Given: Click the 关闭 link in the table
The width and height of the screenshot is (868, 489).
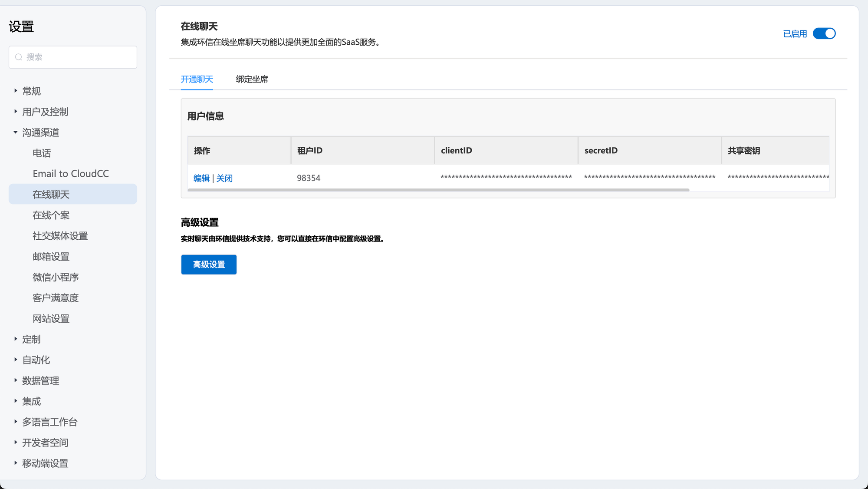Looking at the screenshot, I should click(224, 178).
